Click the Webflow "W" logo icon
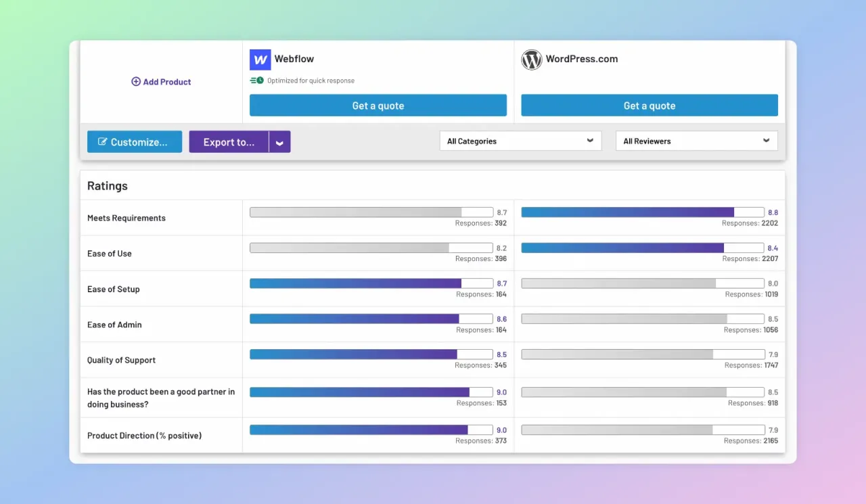This screenshot has height=504, width=866. click(x=260, y=60)
